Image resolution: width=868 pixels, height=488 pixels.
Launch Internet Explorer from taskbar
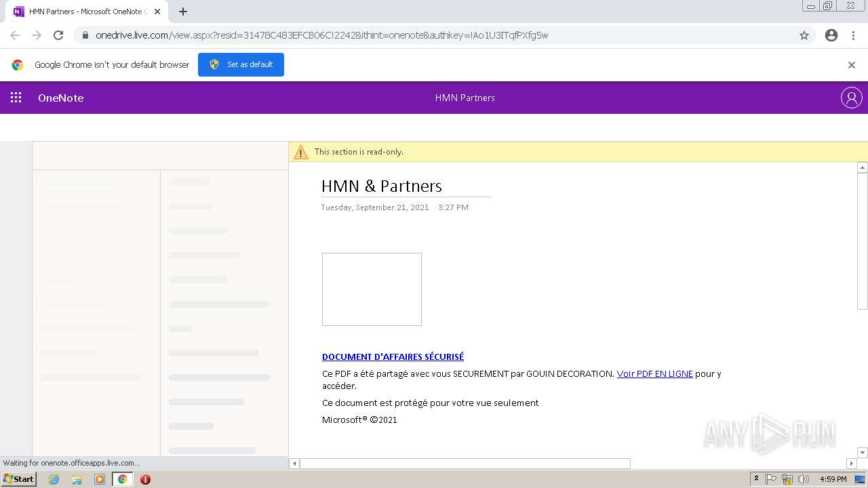coord(54,479)
